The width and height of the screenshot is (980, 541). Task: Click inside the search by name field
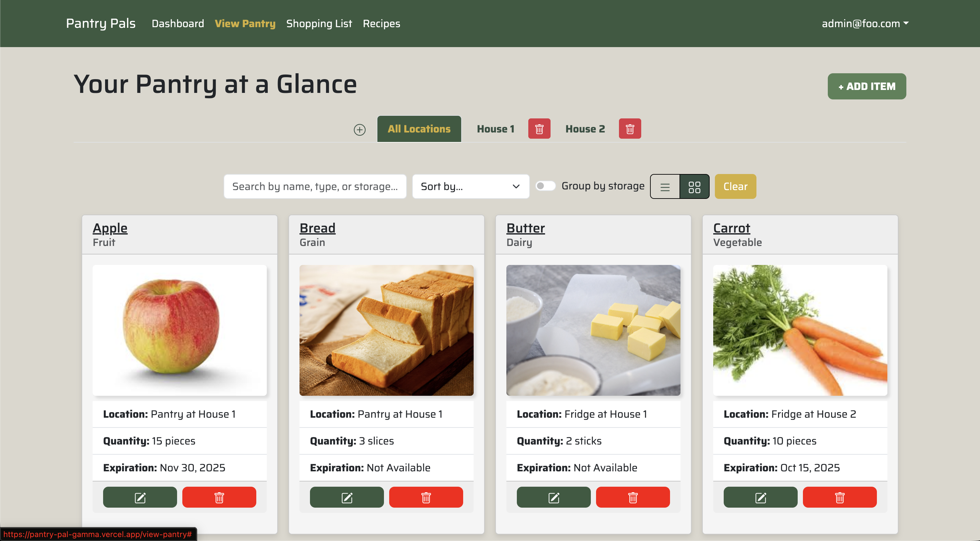point(315,186)
